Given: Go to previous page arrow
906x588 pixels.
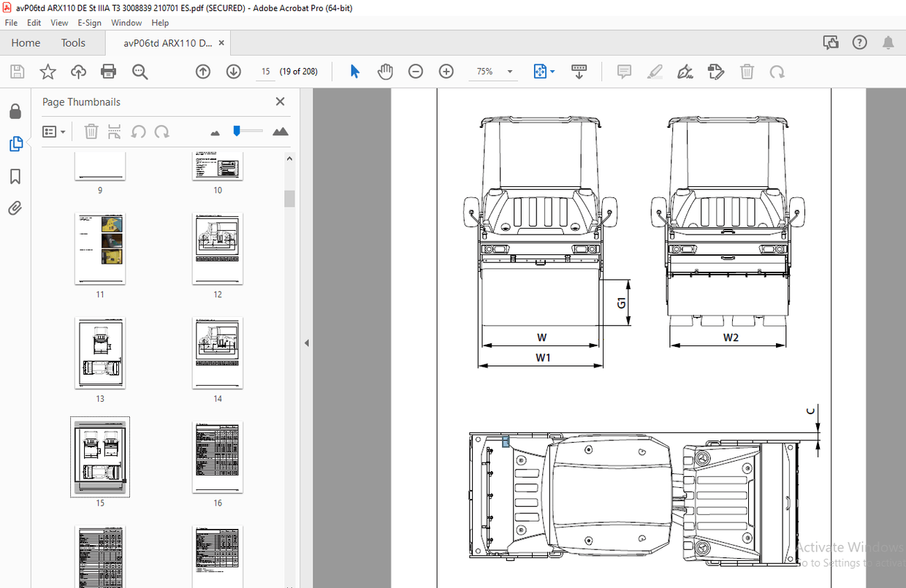Looking at the screenshot, I should pos(203,72).
